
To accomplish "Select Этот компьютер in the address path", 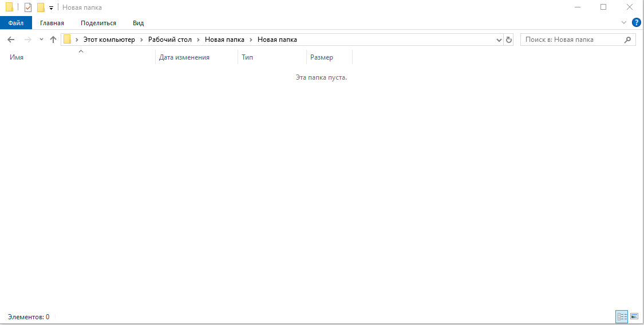I will [x=109, y=40].
